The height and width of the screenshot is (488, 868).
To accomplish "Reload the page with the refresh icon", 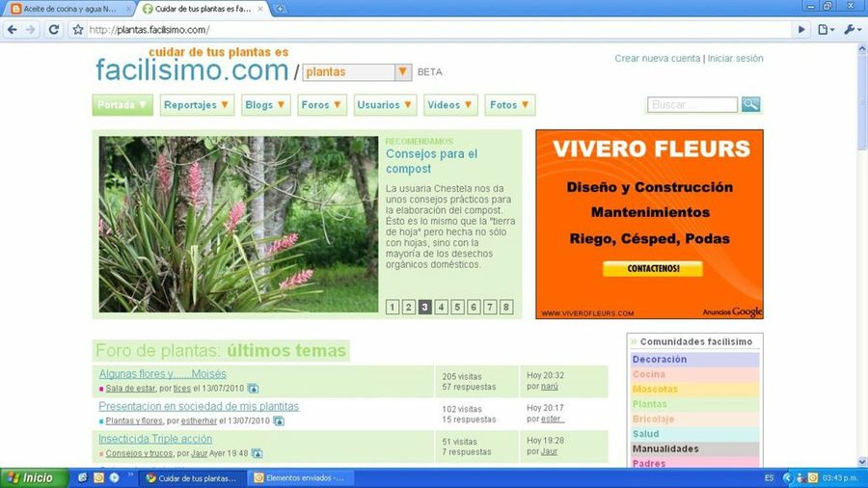I will coord(54,30).
